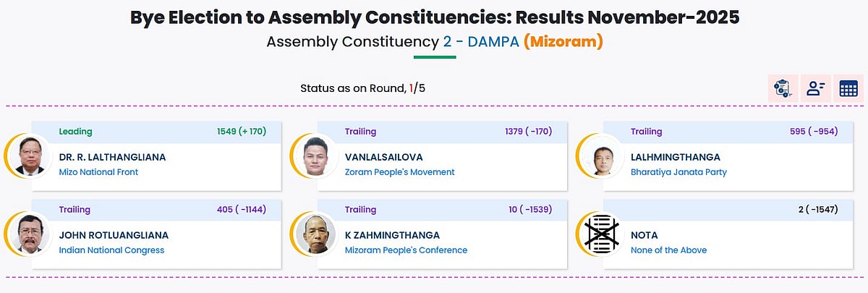Click the None of the Above label
Image resolution: width=868 pixels, height=293 pixels.
pyautogui.click(x=668, y=250)
